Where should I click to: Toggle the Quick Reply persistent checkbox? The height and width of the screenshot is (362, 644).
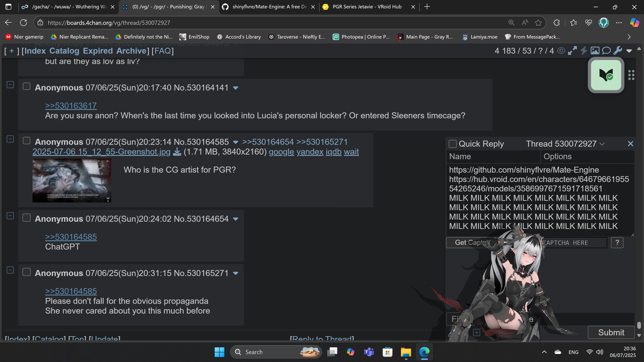point(452,144)
